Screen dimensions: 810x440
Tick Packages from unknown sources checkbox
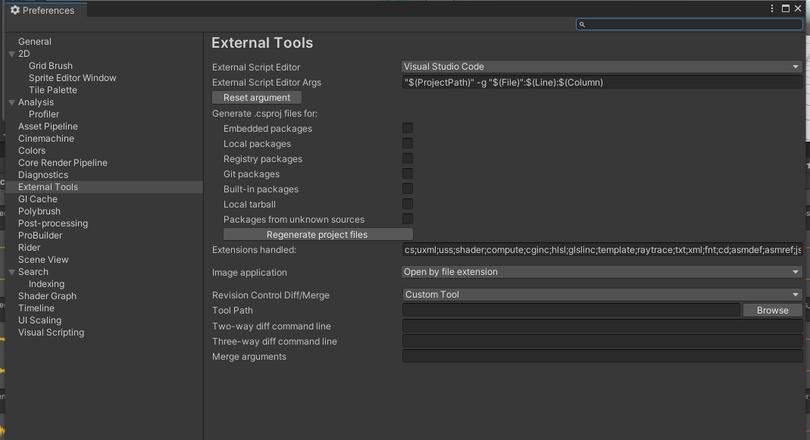408,219
